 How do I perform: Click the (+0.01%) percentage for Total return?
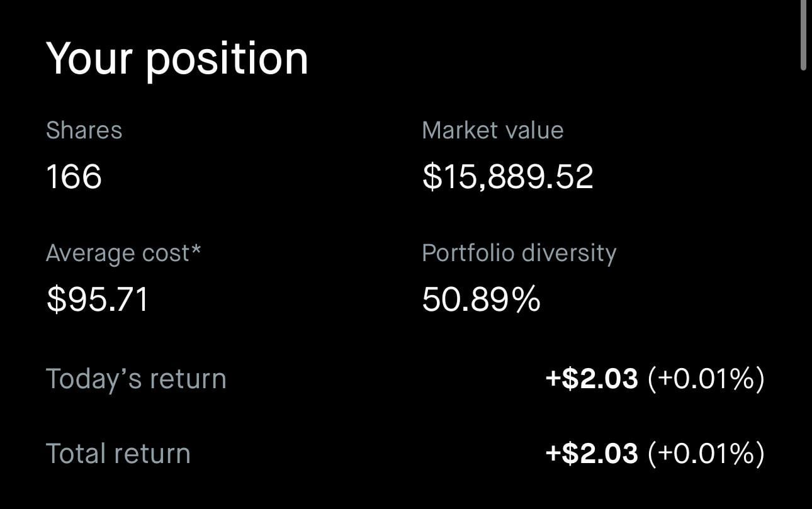point(706,454)
